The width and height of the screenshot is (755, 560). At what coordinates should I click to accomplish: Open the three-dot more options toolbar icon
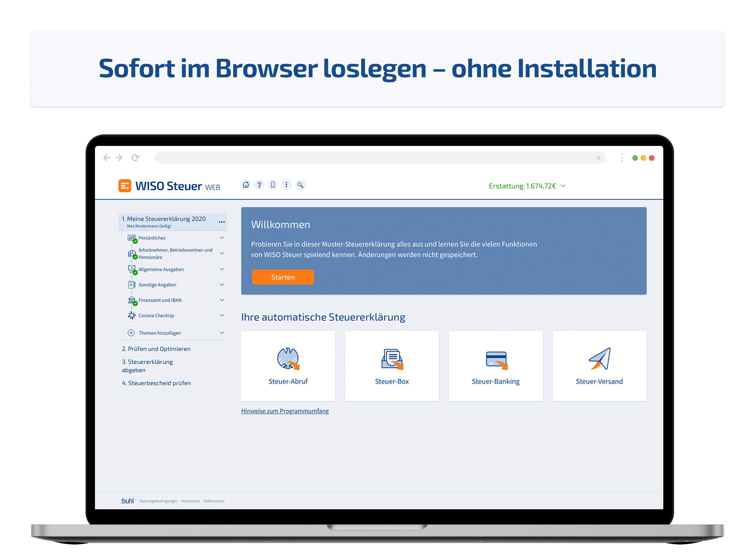[x=286, y=185]
